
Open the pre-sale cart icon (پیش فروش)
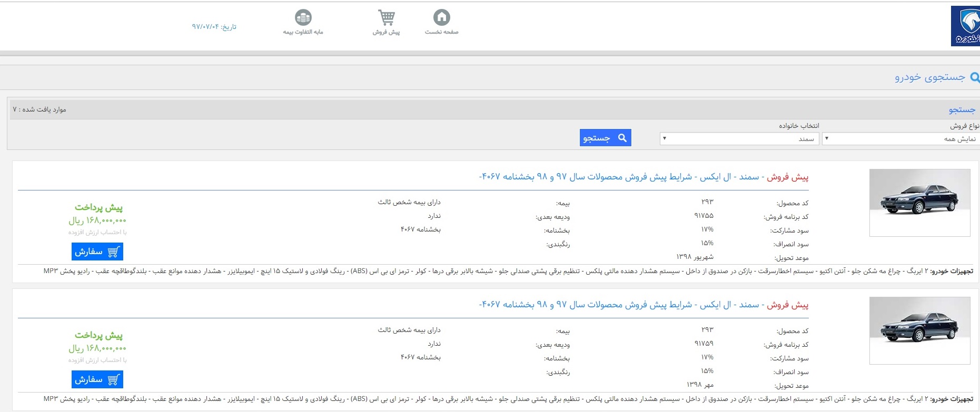(387, 17)
